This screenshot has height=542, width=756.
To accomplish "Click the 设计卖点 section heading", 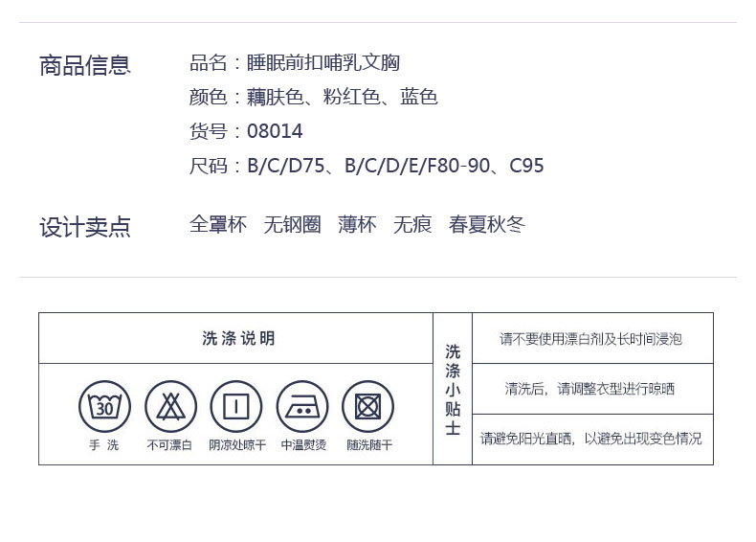I will tap(84, 227).
